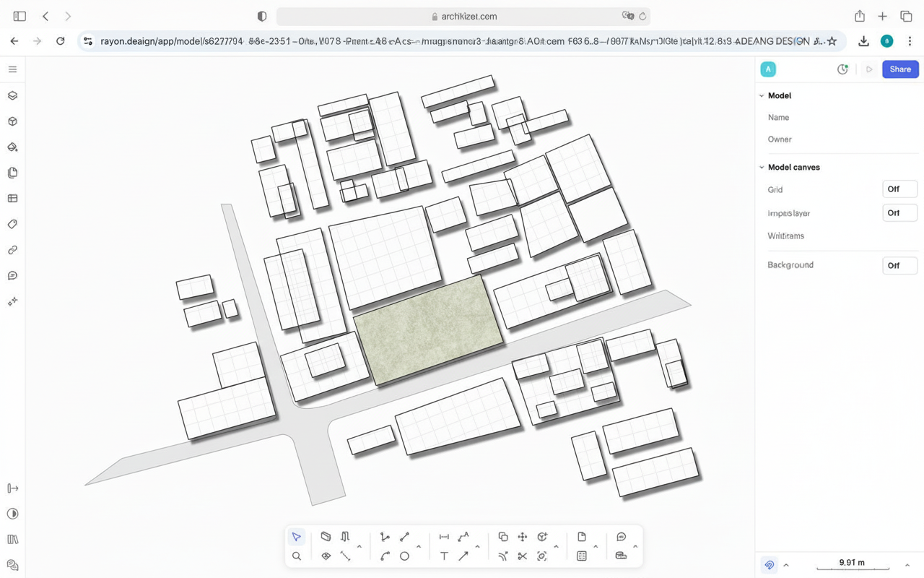Toggle the Background Off setting

tap(899, 265)
